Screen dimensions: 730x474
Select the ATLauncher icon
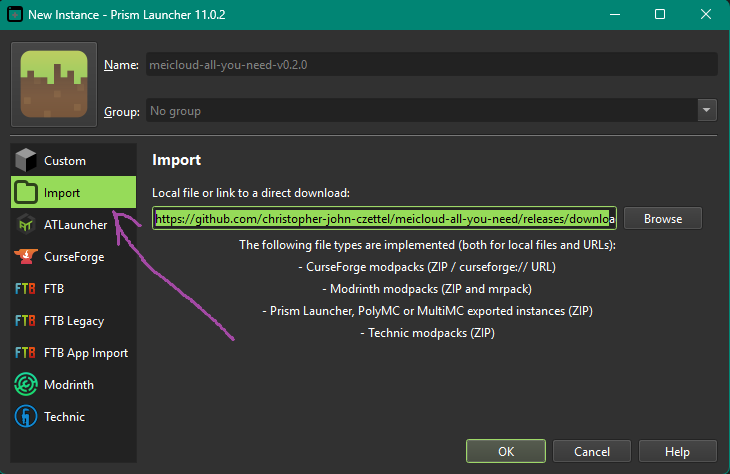tap(26, 224)
